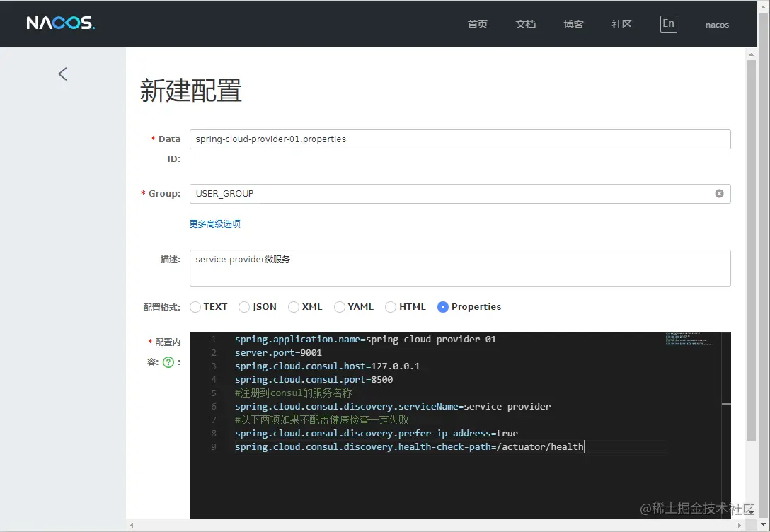Clear the Group field with the X icon
Viewport: 770px width, 532px height.
point(719,193)
